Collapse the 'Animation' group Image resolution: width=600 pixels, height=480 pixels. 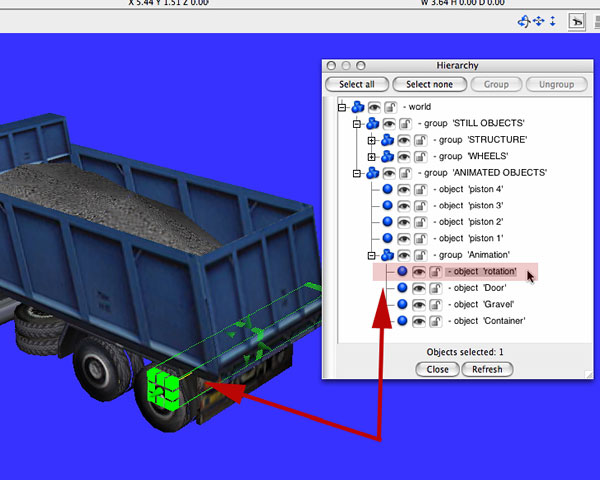click(x=371, y=255)
